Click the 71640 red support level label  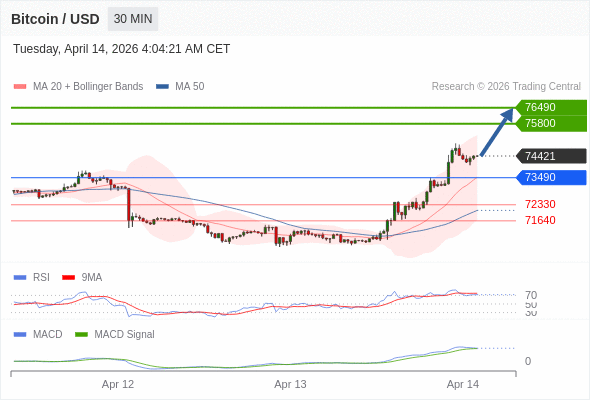click(540, 220)
